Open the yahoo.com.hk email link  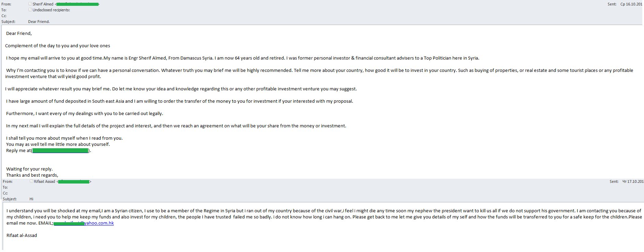pos(84,223)
